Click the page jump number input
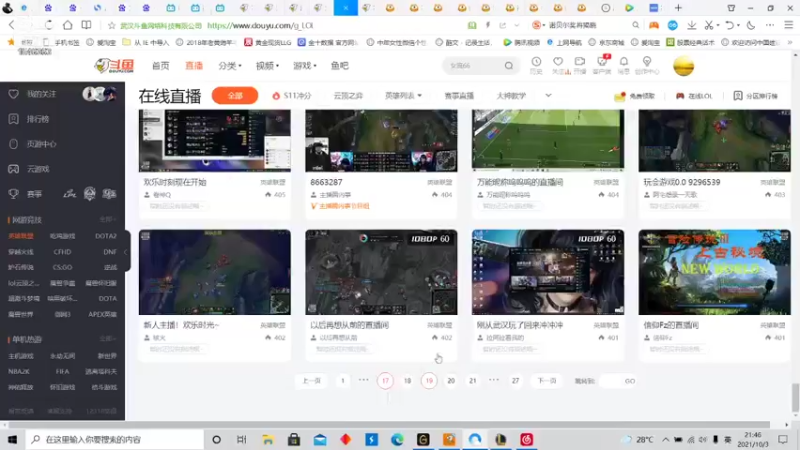The image size is (800, 450). (610, 381)
